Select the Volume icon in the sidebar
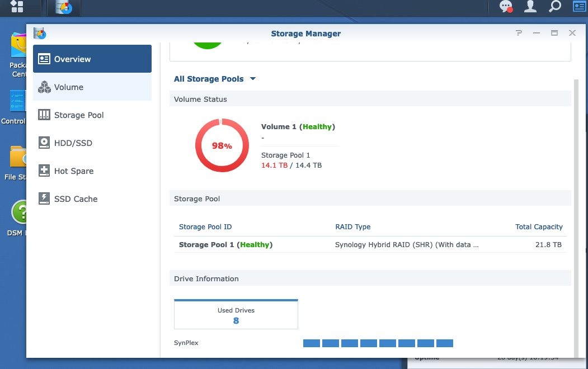 (44, 87)
